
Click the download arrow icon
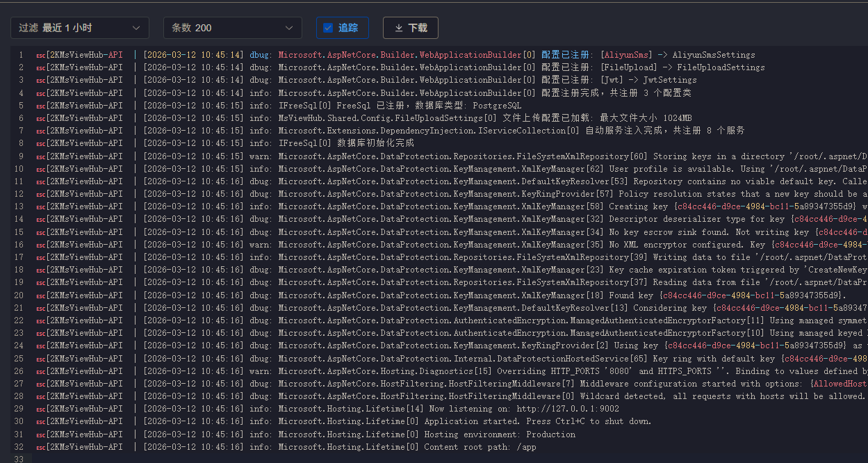click(x=398, y=28)
